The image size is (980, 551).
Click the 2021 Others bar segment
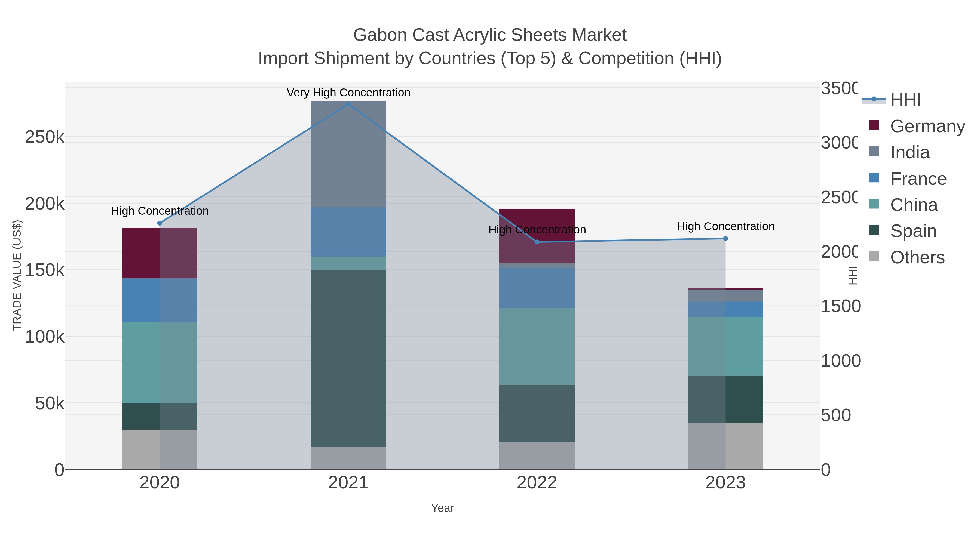(x=348, y=458)
